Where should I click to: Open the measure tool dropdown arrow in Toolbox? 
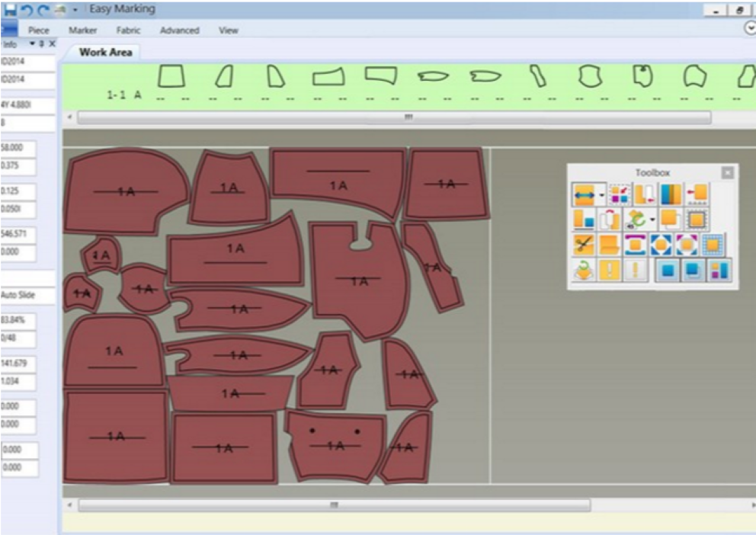point(601,194)
